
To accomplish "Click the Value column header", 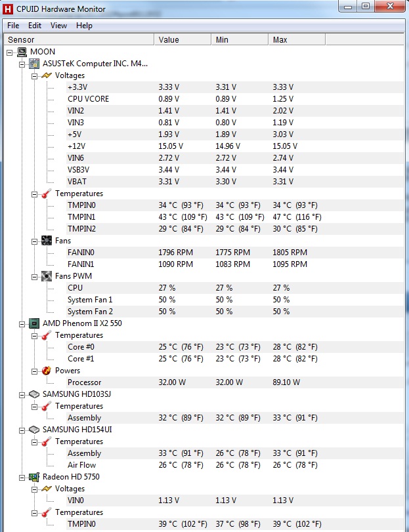I will 183,40.
